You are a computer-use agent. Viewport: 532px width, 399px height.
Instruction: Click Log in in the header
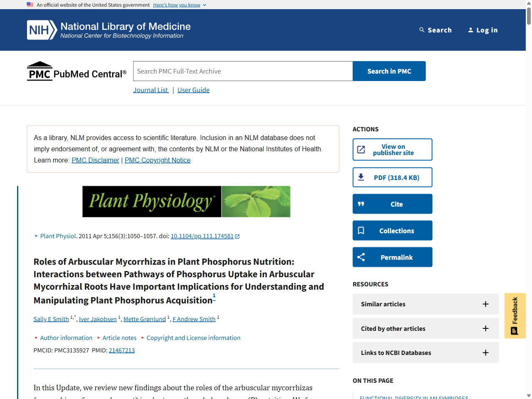(483, 30)
